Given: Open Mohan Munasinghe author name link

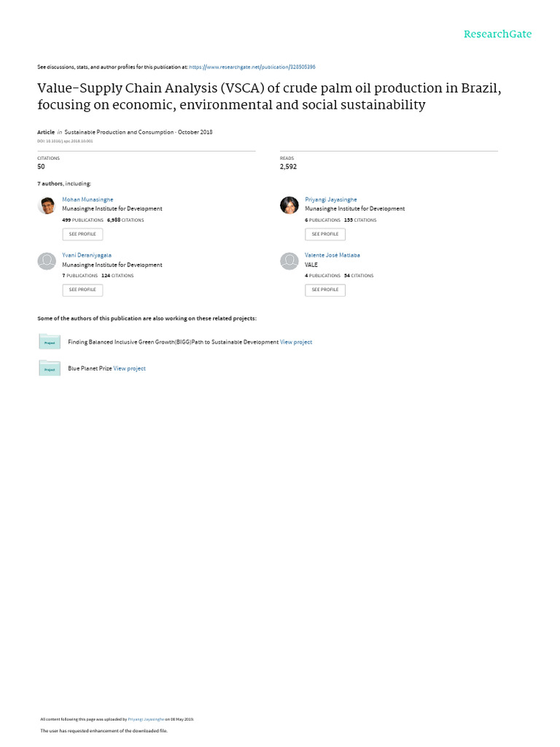Looking at the screenshot, I should [88, 199].
